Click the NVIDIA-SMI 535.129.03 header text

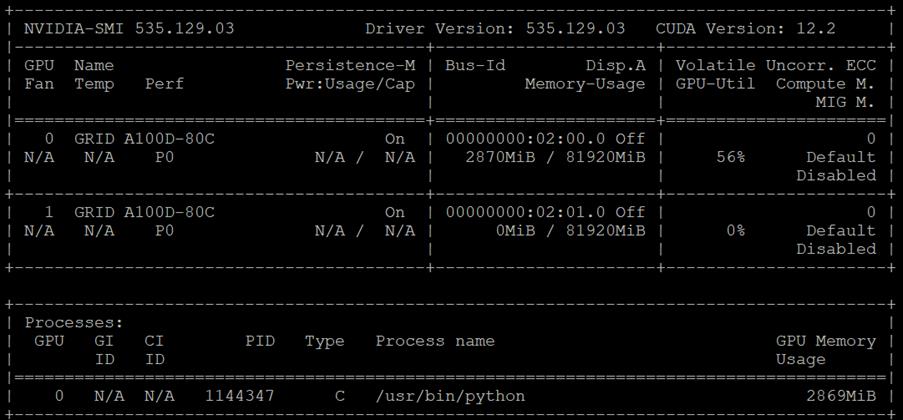pos(129,29)
